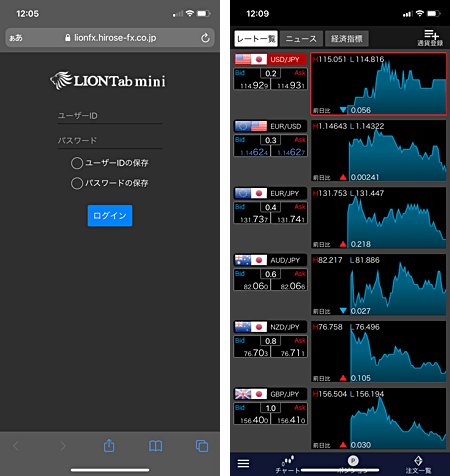
Task: Select the レート一覧 tab
Action: 256,39
